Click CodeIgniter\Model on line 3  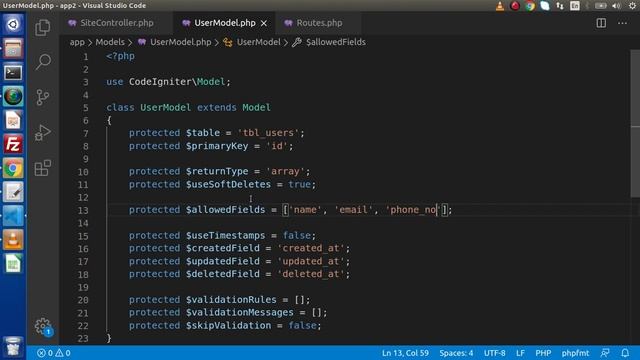(x=177, y=82)
